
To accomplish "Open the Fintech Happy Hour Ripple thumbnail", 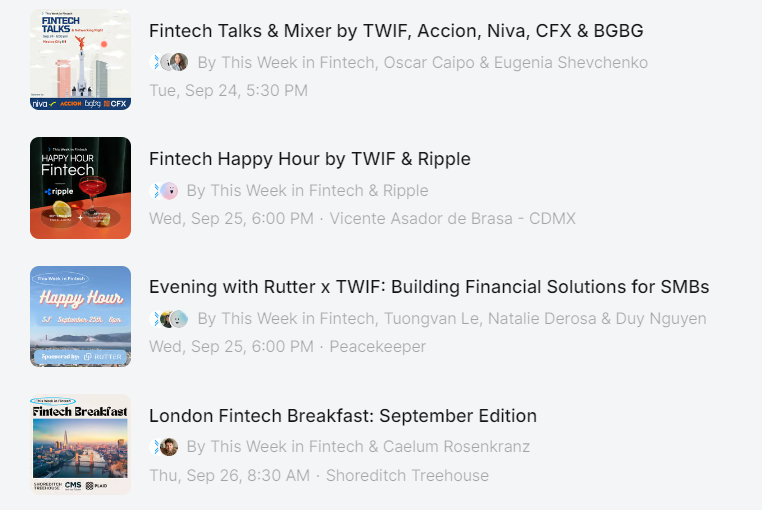I will click(81, 188).
